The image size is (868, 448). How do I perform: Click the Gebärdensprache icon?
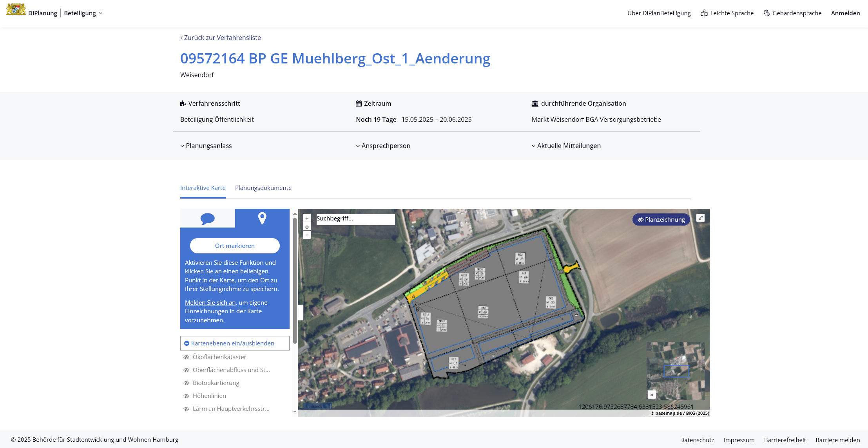[766, 13]
